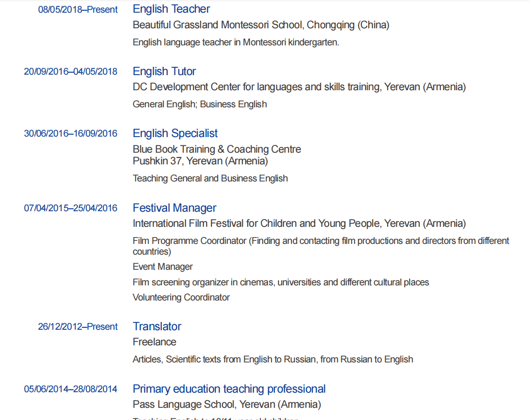Select the English Specialist job title
Screen dimensions: 529x420
(175, 134)
